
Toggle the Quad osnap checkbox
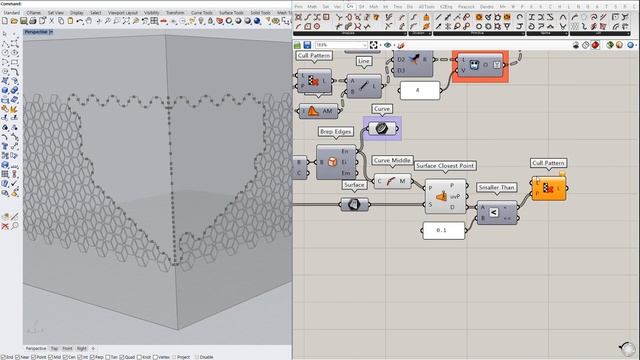122,357
